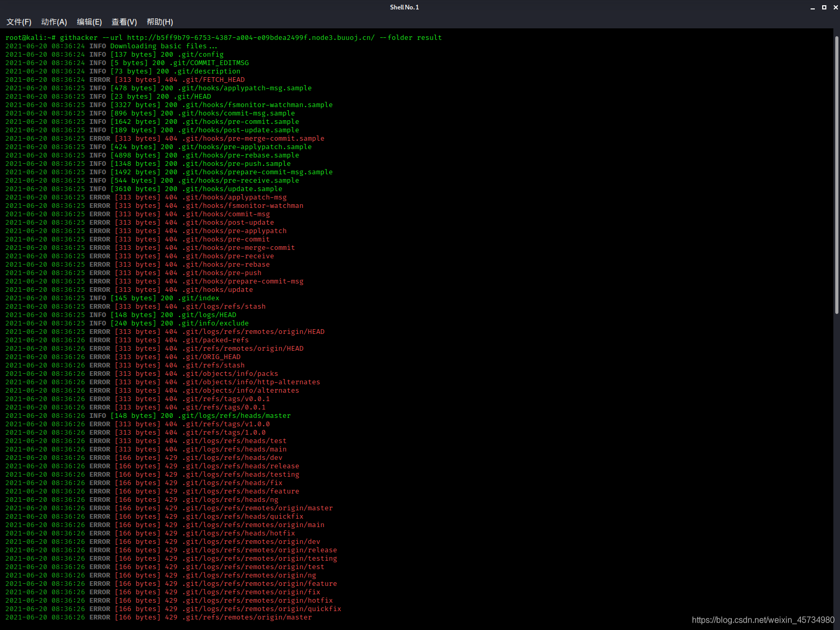Screen dimensions: 840x630
Task: Click .git/hooks/prepare-commit-msg 404 path
Action: click(x=243, y=281)
